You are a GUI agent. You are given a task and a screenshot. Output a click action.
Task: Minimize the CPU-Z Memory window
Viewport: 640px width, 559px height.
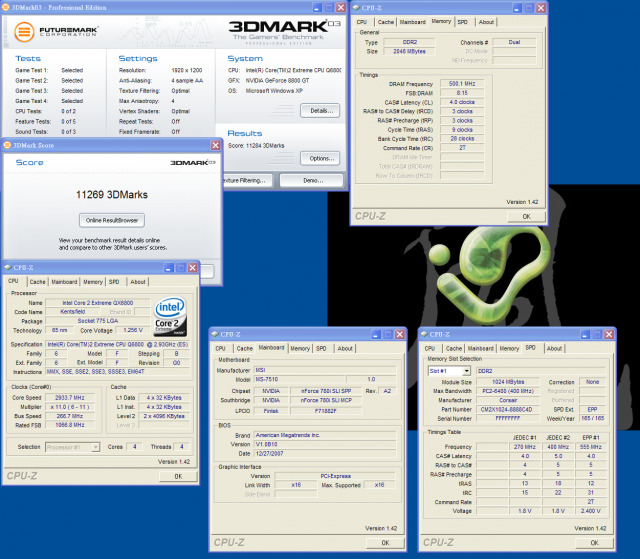517,8
